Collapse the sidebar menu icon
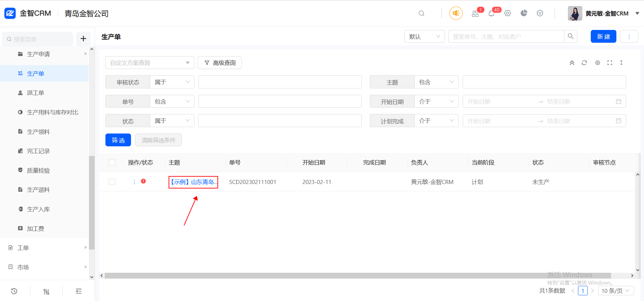 79,291
